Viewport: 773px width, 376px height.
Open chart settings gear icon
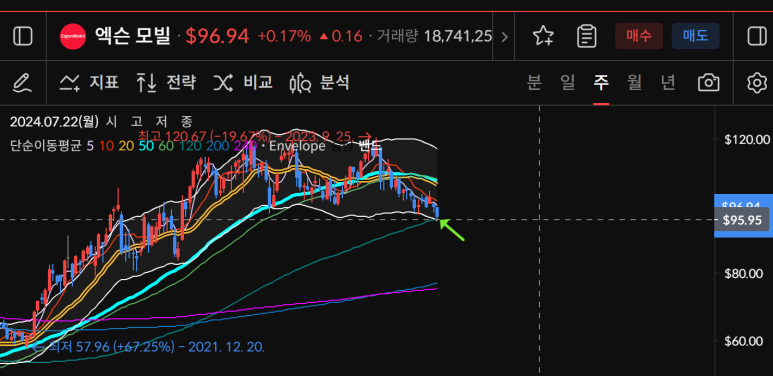pyautogui.click(x=757, y=82)
